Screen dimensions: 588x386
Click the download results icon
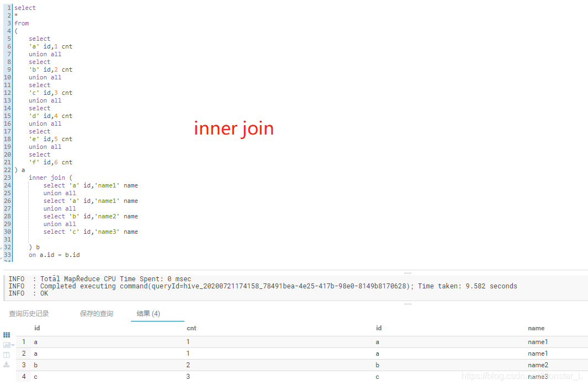pos(7,364)
